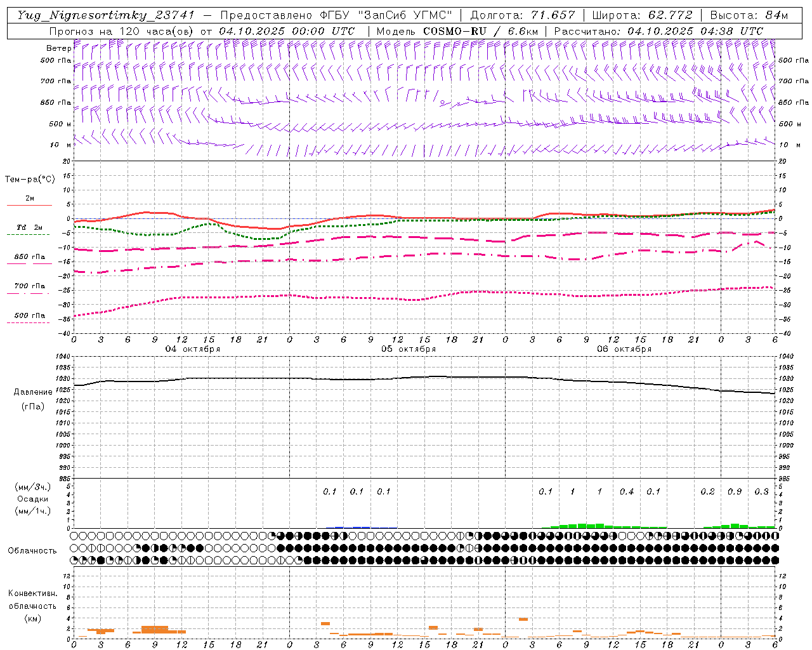Click the Тем-ра(°C) axis label
The width and height of the screenshot is (812, 650).
click(30, 179)
